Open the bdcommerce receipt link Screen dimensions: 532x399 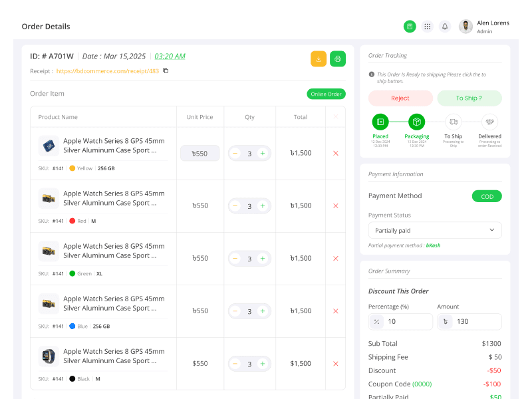tap(108, 71)
